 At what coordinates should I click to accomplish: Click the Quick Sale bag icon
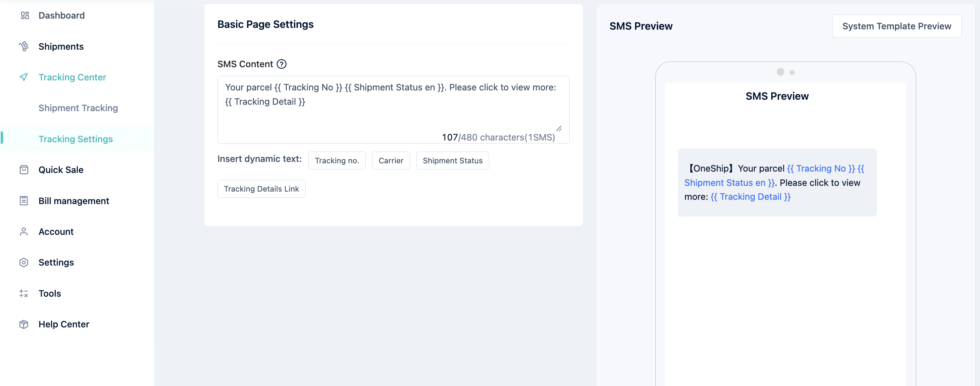(24, 170)
